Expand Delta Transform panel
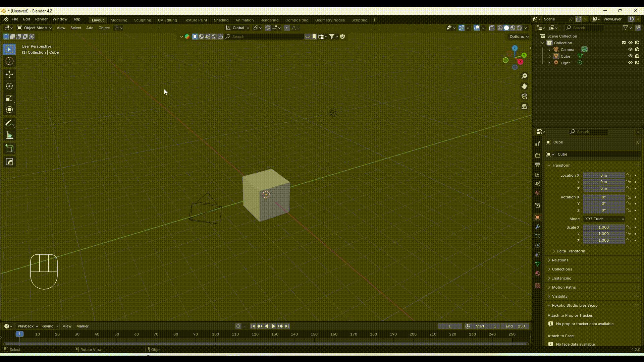The width and height of the screenshot is (644, 362). point(571,251)
